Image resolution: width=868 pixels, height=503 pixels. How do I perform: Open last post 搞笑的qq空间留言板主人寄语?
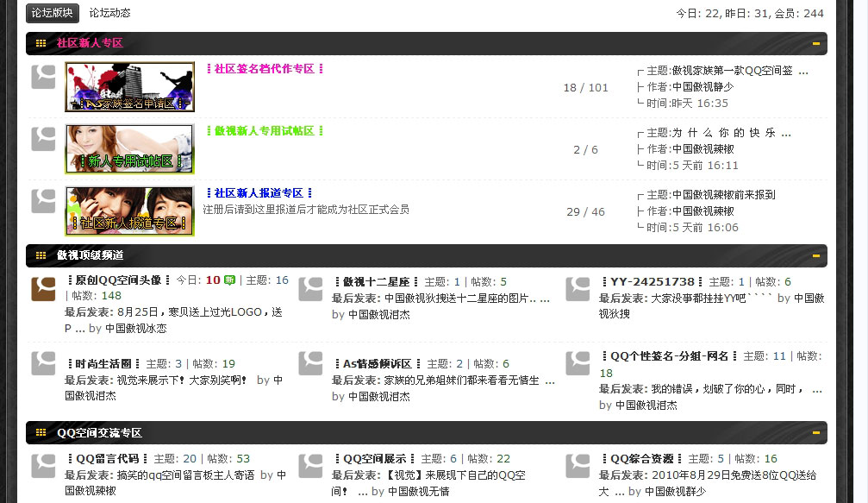click(x=185, y=475)
